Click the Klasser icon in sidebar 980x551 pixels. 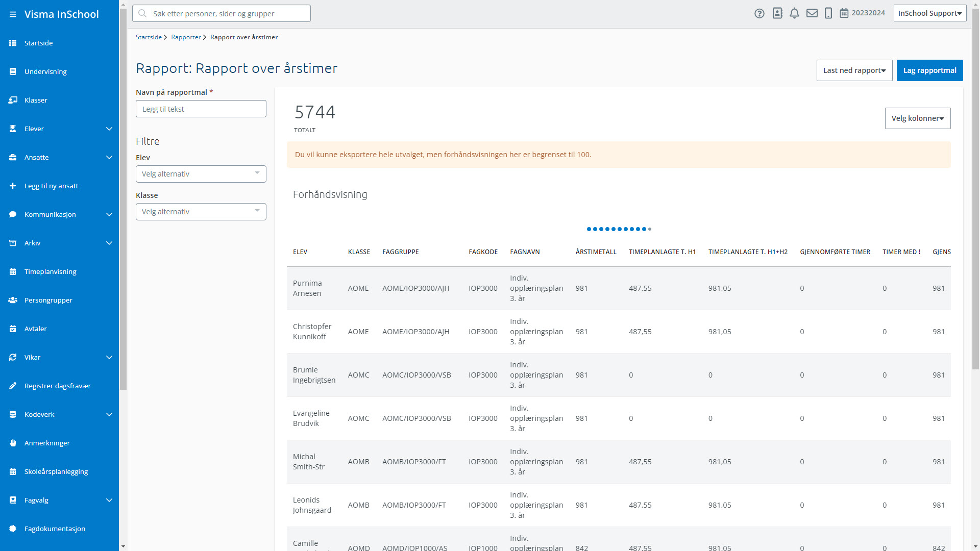(x=13, y=100)
